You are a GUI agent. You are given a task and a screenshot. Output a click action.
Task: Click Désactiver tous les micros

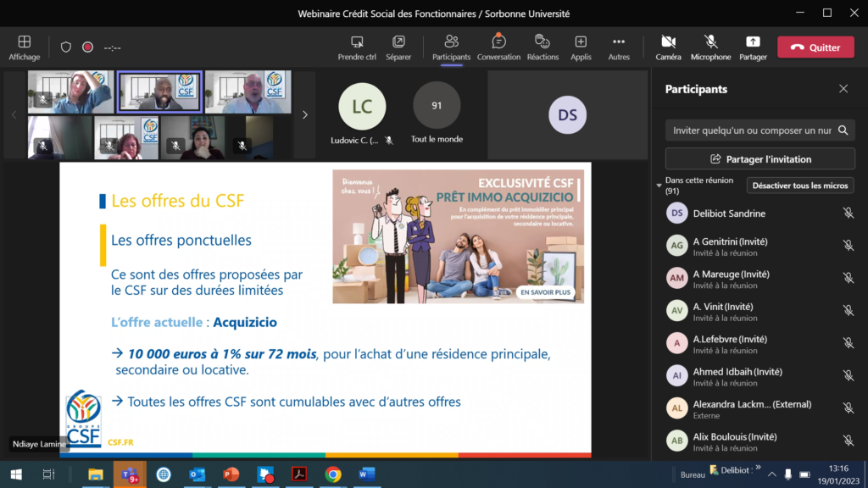(799, 186)
